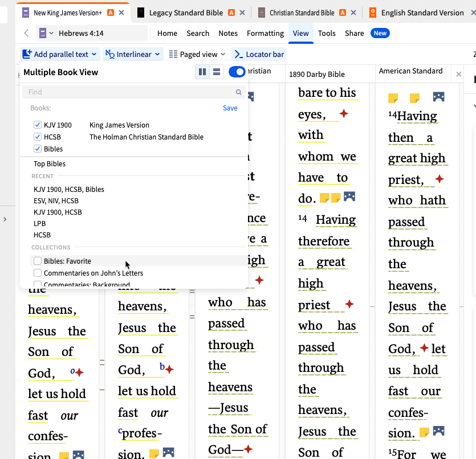Screen dimensions: 476x459
Task: Click the Christian Standard Bible tab icon
Action: (x=262, y=13)
